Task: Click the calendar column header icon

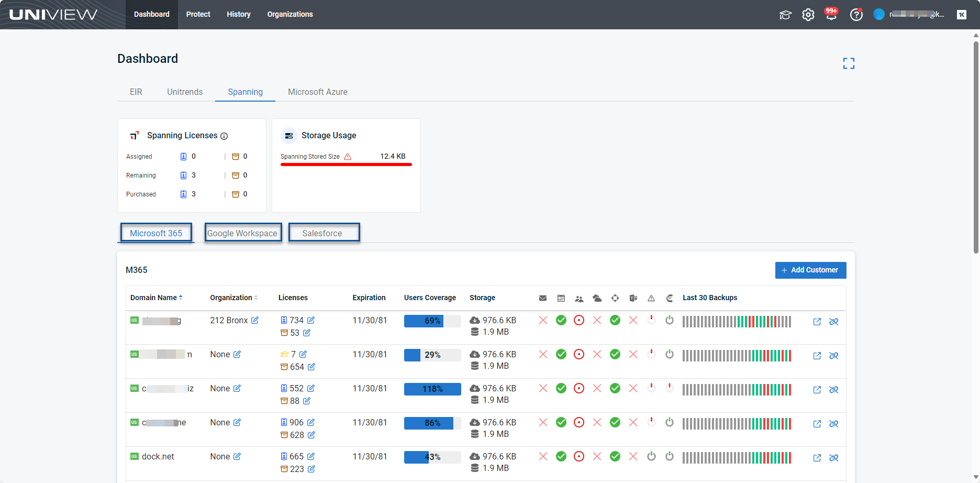Action: click(561, 298)
